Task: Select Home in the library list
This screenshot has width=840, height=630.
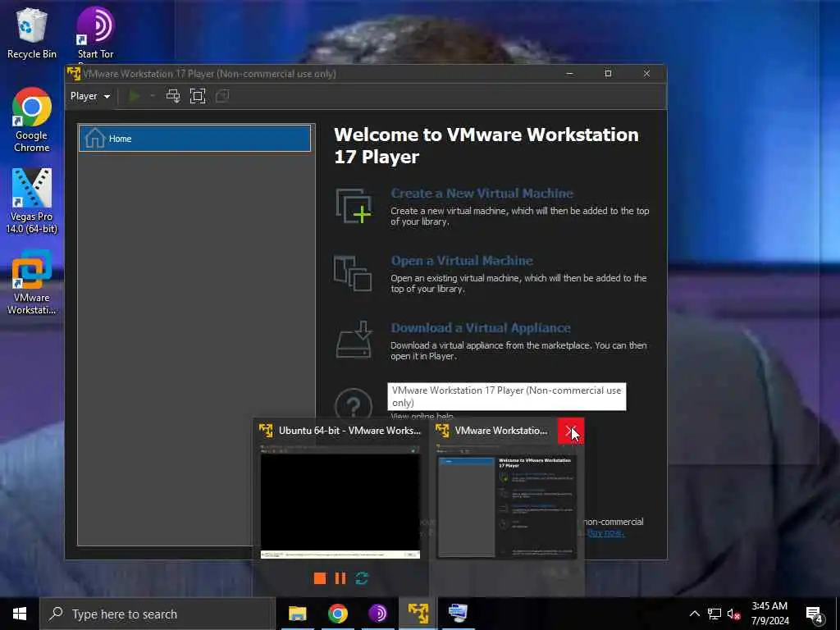Action: [x=194, y=139]
